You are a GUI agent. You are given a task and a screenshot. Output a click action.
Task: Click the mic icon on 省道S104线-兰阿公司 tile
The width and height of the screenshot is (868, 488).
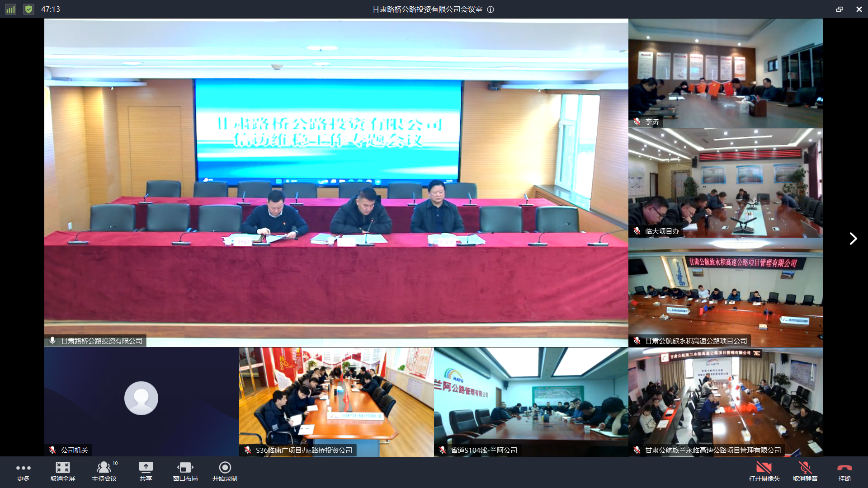[442, 450]
